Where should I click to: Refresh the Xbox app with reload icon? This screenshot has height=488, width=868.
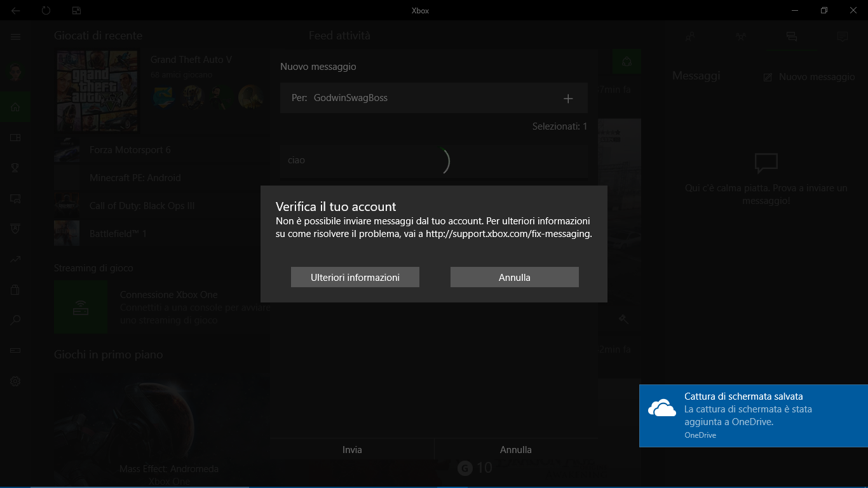coord(46,10)
